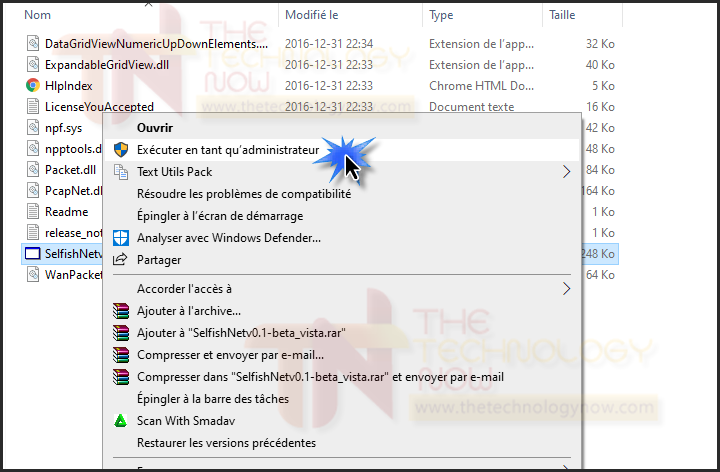
Task: Click the Taille column header
Action: pos(562,15)
